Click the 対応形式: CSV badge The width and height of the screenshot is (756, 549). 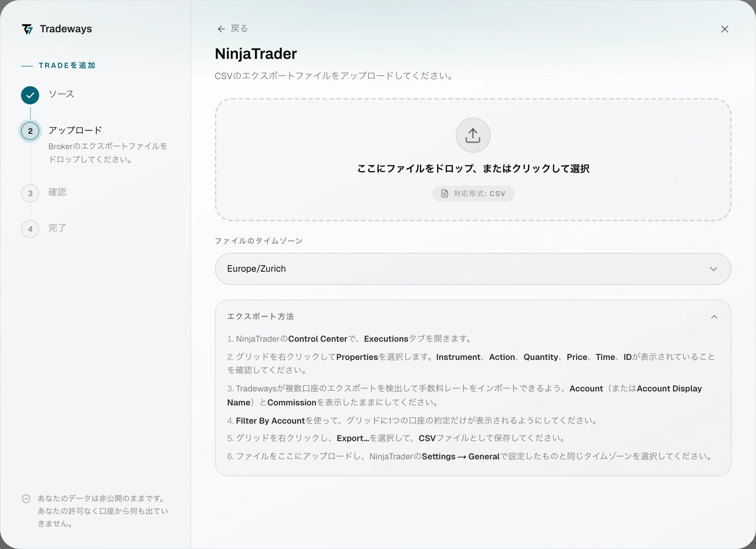pos(473,193)
